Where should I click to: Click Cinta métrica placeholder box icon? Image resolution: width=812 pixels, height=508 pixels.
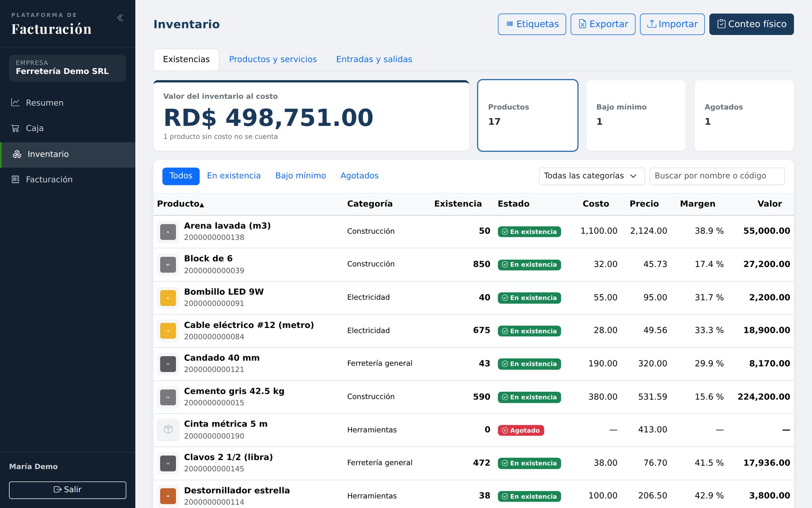click(x=168, y=430)
